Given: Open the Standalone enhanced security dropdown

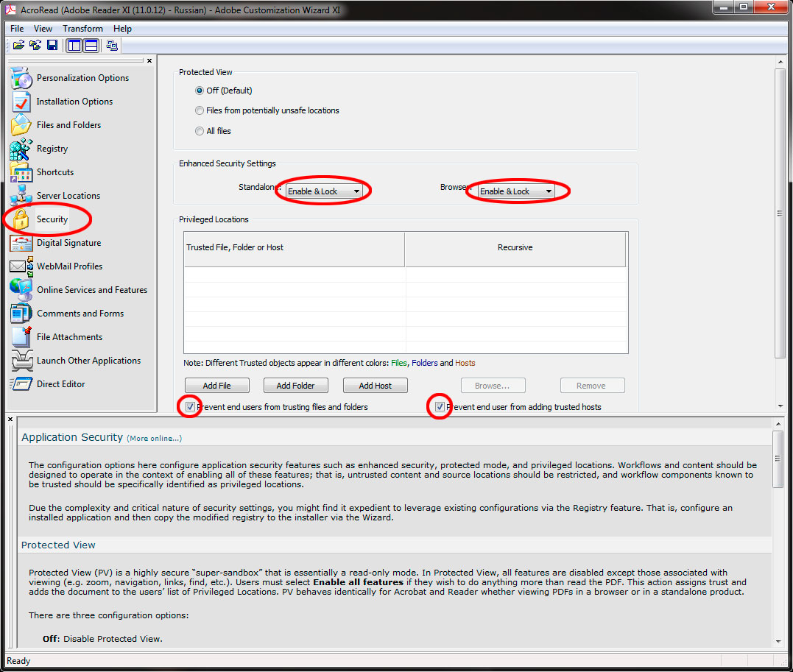Looking at the screenshot, I should tap(324, 191).
